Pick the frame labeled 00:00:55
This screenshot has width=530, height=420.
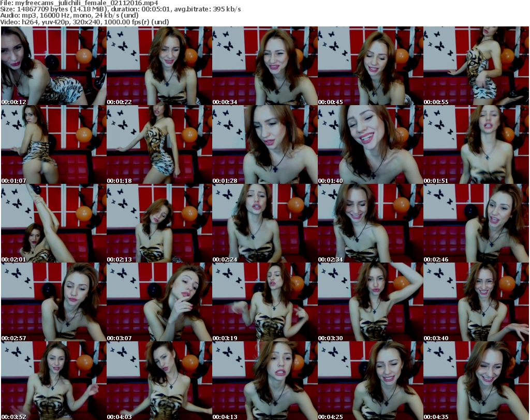[476, 66]
